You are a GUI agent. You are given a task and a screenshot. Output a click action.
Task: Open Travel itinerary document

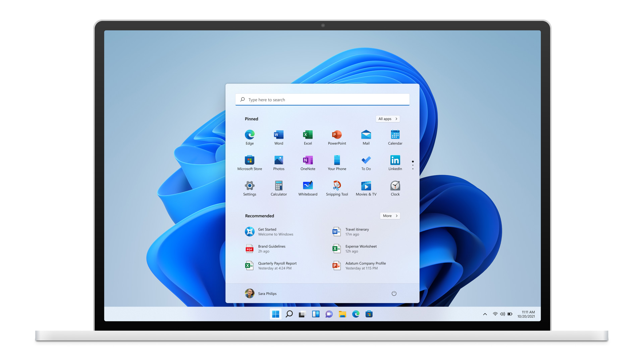357,231
